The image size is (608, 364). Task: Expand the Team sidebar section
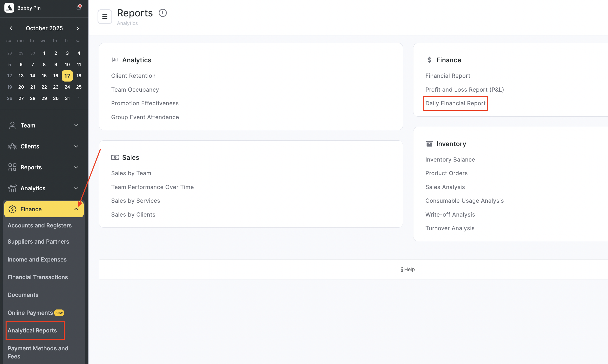tap(76, 125)
